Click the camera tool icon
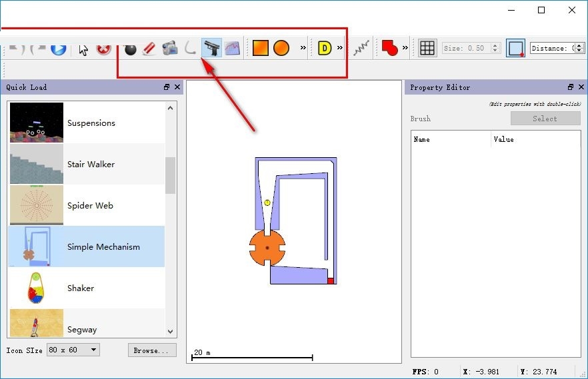Screen dimensions: 588x379 (170, 49)
